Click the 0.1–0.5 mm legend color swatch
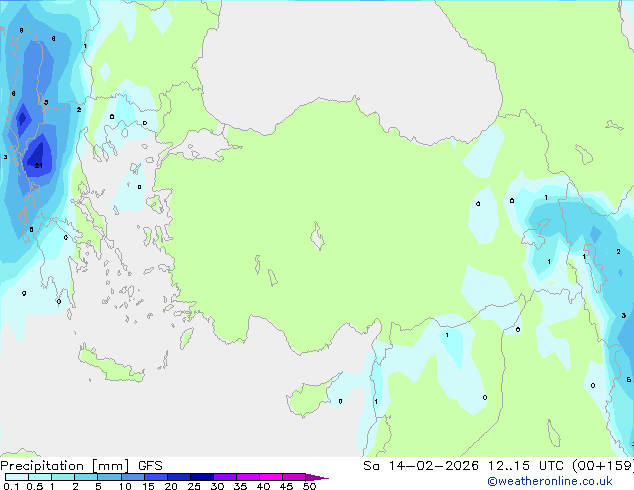Viewport: 634px width, 490px height. (x=17, y=477)
